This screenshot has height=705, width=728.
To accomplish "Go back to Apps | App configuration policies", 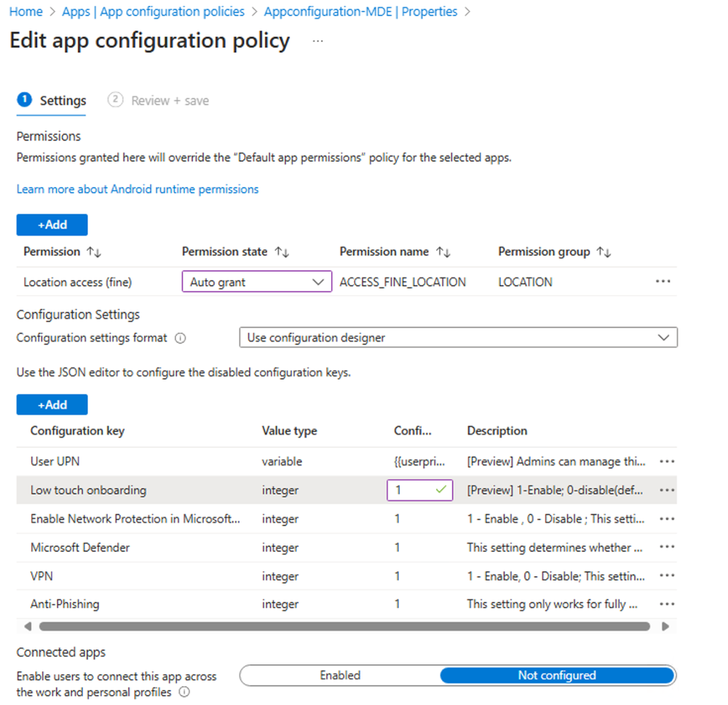I will [x=152, y=11].
